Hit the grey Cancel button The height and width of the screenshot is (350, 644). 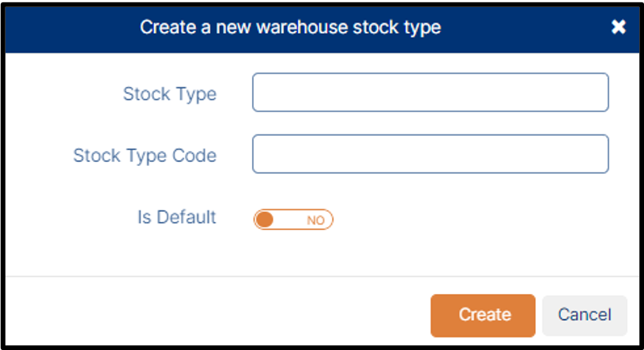[x=584, y=315]
